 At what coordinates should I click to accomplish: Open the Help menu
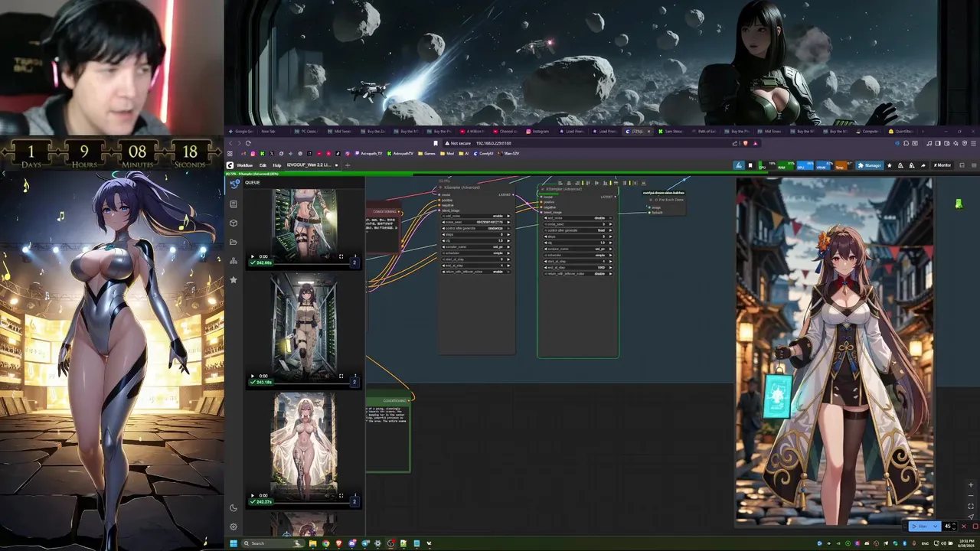coord(276,165)
